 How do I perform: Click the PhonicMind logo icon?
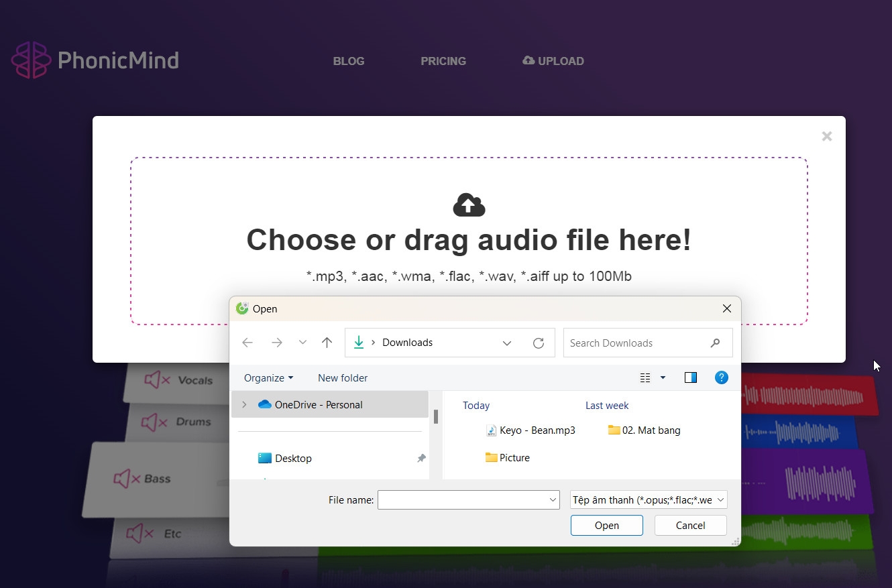point(32,60)
